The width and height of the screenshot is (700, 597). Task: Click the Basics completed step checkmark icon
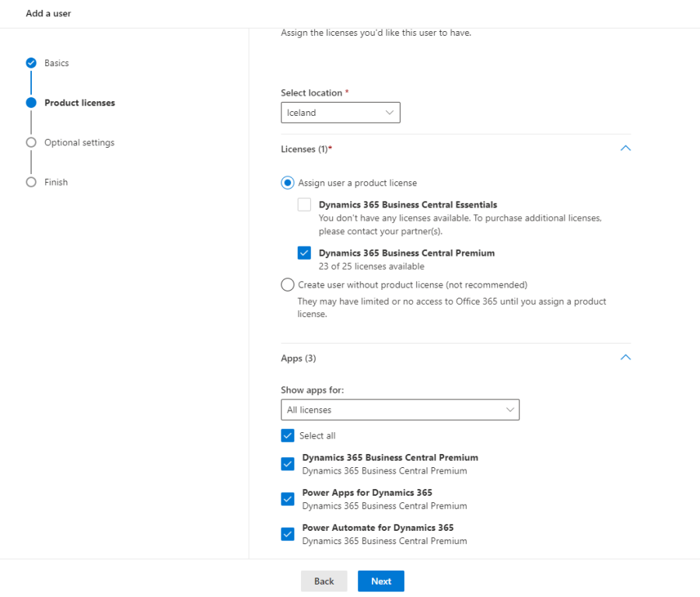31,63
